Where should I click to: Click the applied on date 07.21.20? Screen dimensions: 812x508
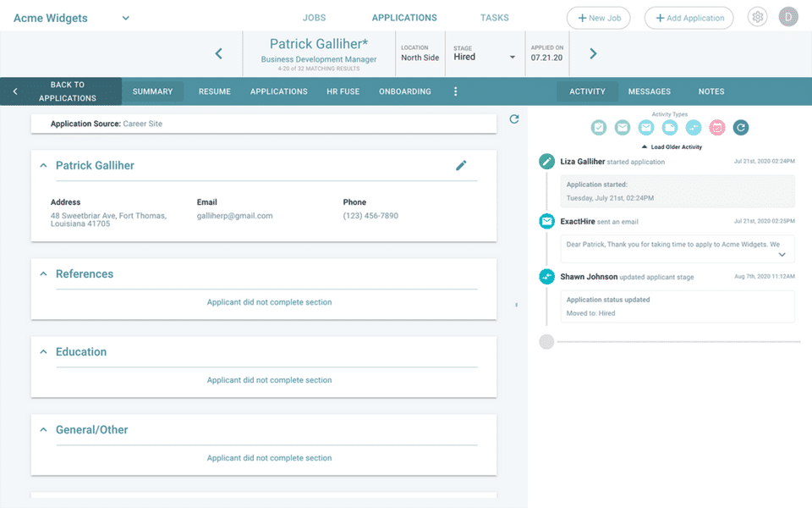coord(546,58)
